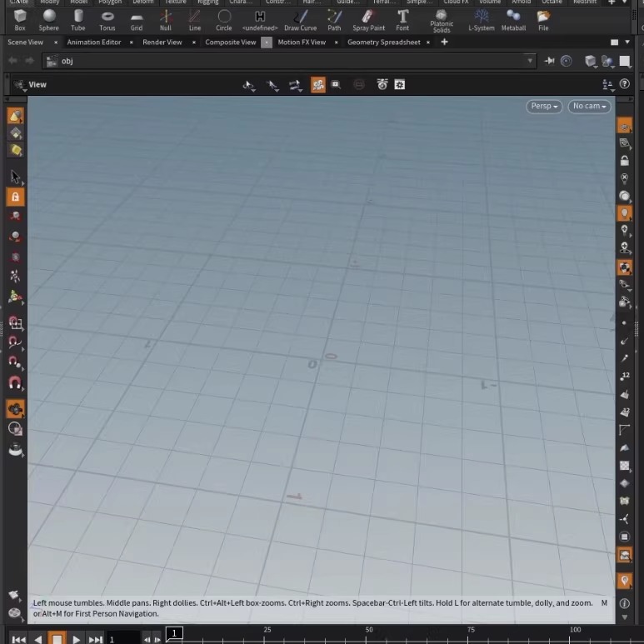
Task: Toggle the padlock display option on right
Action: tap(624, 161)
